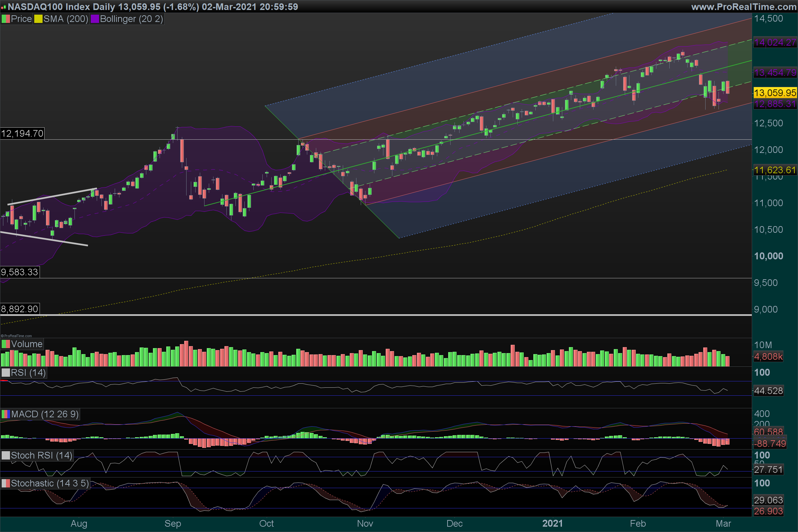Click the MACD (12 26 9) multicolor icon

pyautogui.click(x=6, y=414)
